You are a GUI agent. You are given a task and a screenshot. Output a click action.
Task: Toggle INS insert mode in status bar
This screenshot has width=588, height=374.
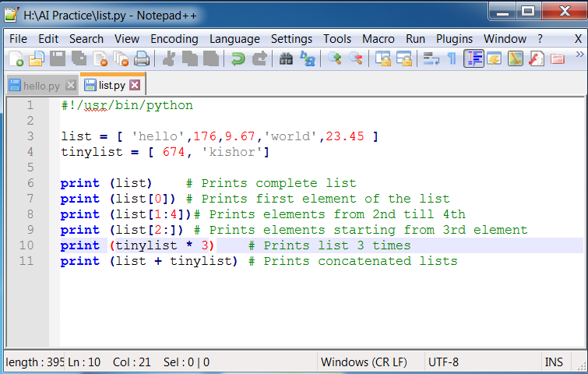[x=554, y=362]
